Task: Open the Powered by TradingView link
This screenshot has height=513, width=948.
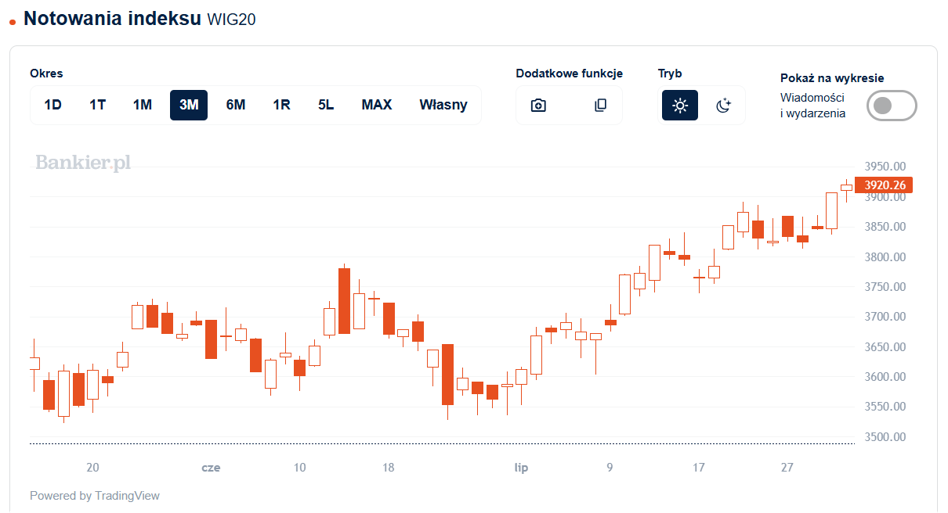Action: [94, 495]
